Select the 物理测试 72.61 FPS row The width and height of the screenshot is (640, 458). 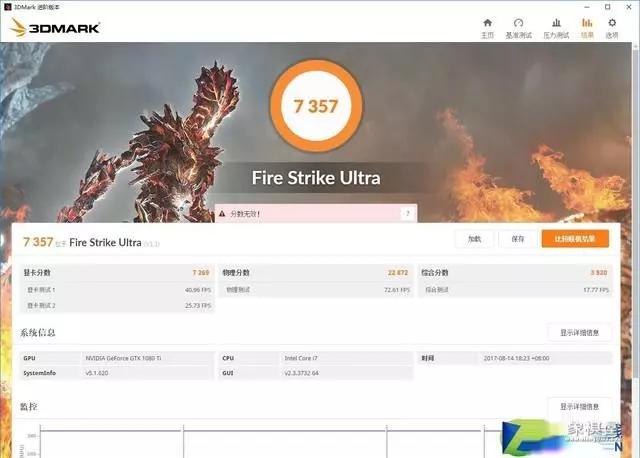coord(316,290)
